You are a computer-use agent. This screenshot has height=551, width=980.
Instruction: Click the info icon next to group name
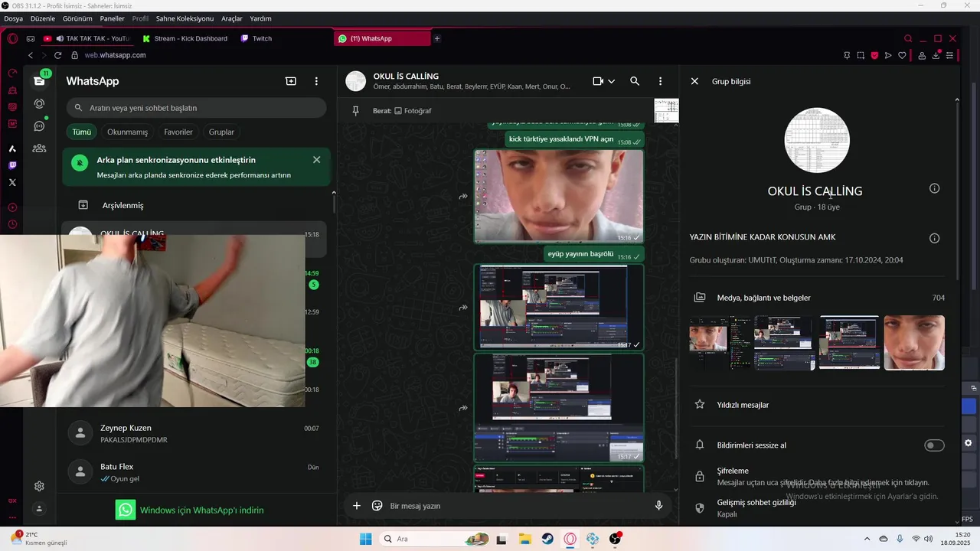934,188
